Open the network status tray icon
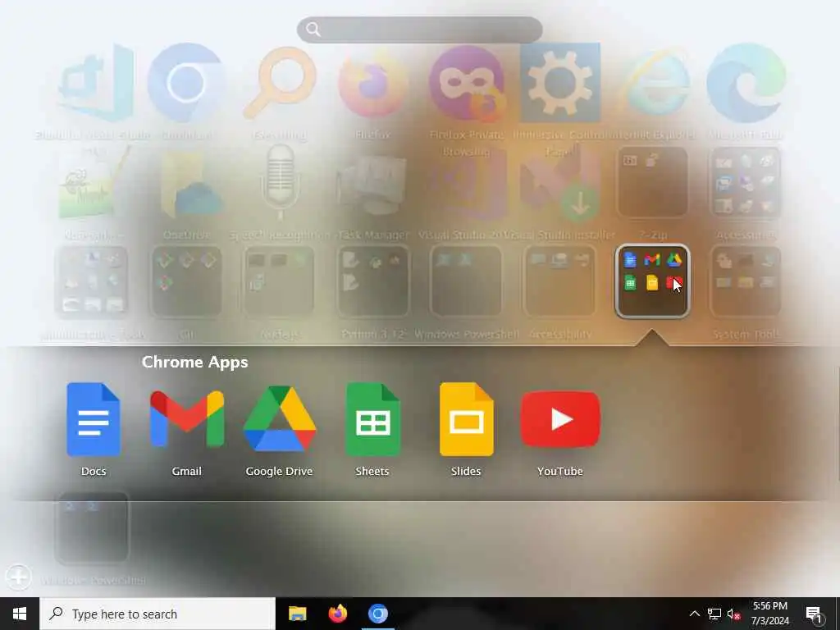Image resolution: width=840 pixels, height=630 pixels. pos(714,614)
